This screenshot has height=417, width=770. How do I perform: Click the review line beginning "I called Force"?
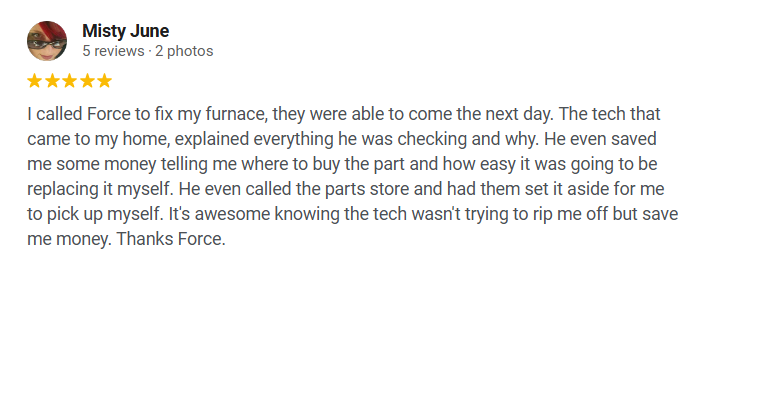point(344,114)
